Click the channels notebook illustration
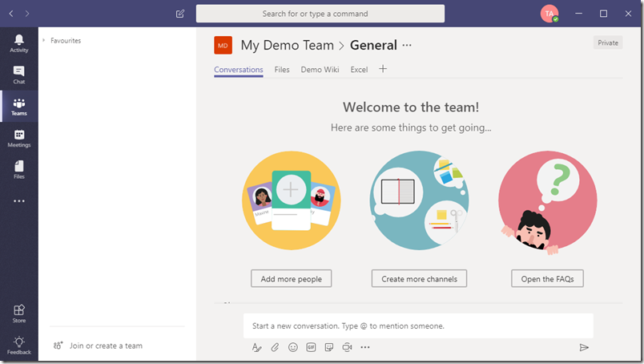644x364 pixels. tap(420, 200)
